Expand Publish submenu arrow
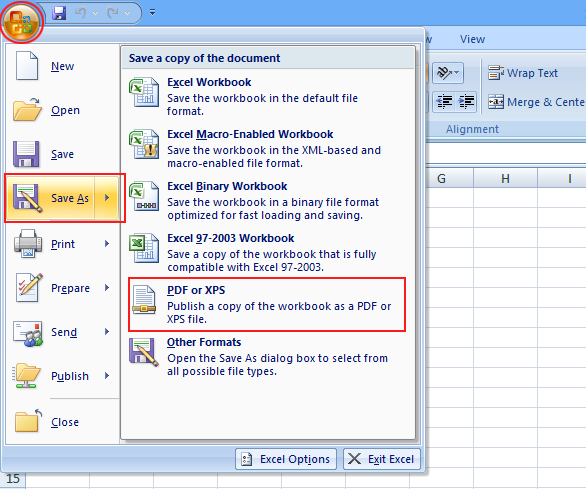Viewport: 586px width, 489px height. point(107,376)
